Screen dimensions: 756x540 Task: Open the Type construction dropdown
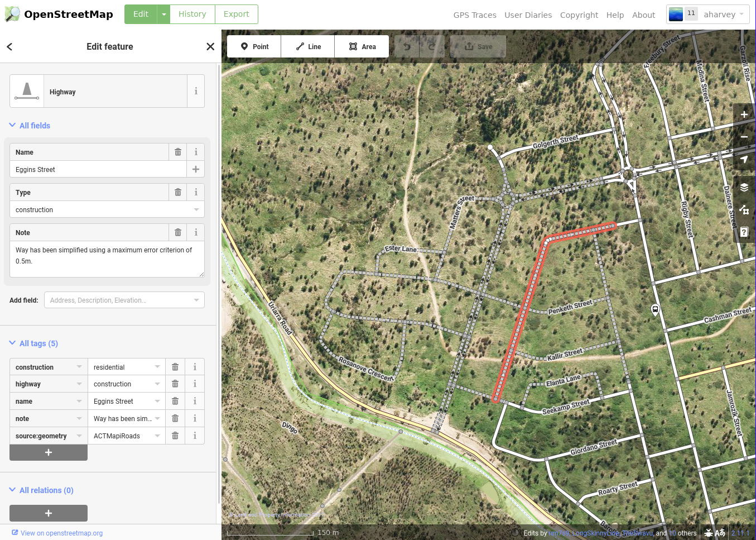tap(196, 209)
